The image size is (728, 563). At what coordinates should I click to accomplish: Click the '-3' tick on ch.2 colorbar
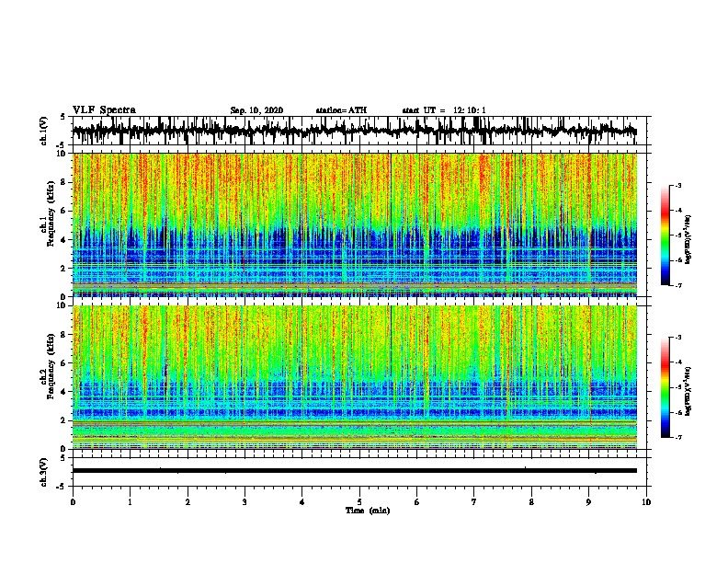coord(677,338)
